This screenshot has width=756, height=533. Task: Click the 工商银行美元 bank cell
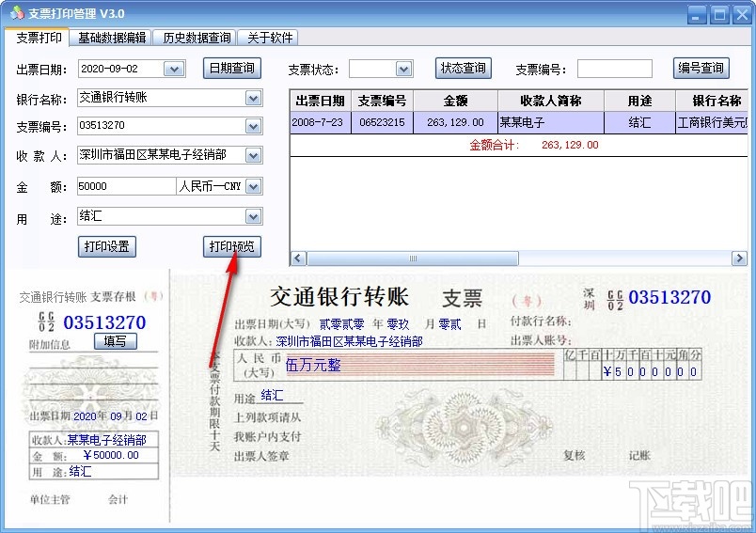click(x=712, y=122)
